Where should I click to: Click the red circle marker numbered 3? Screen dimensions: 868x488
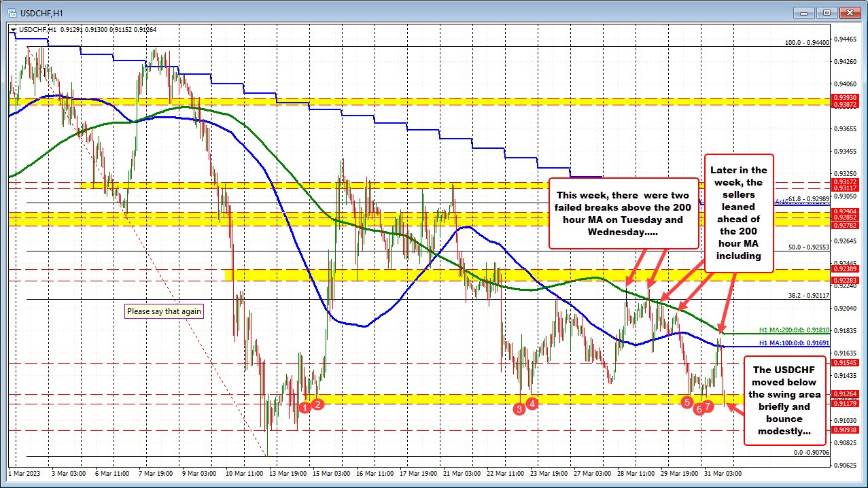click(519, 408)
